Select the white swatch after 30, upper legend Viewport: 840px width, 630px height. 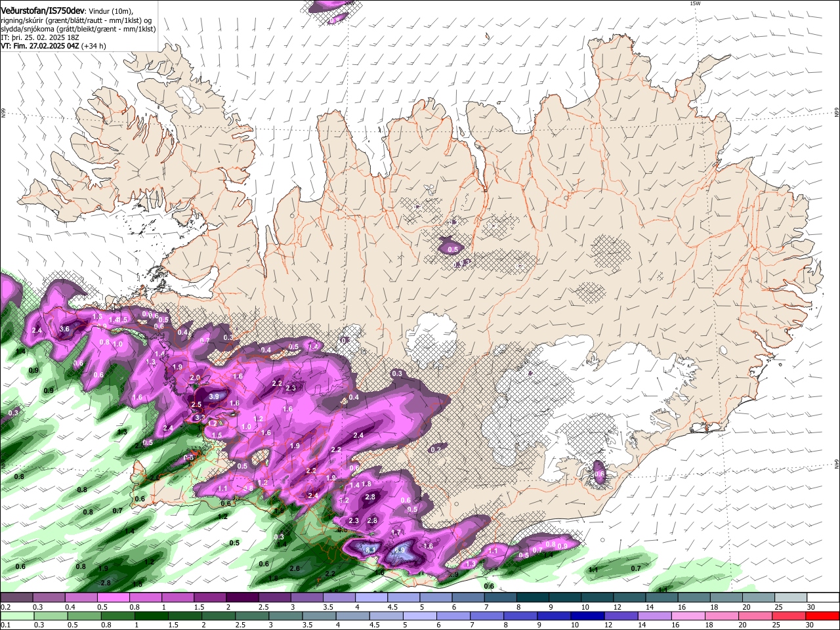[x=824, y=597]
